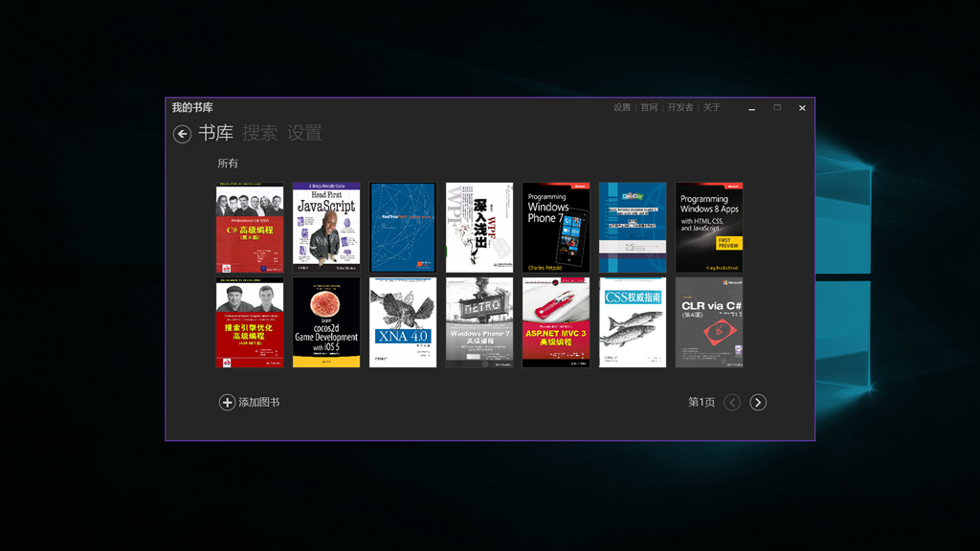Screen dimensions: 980x551
Task: Open CLR via C# book cover
Action: pyautogui.click(x=709, y=322)
